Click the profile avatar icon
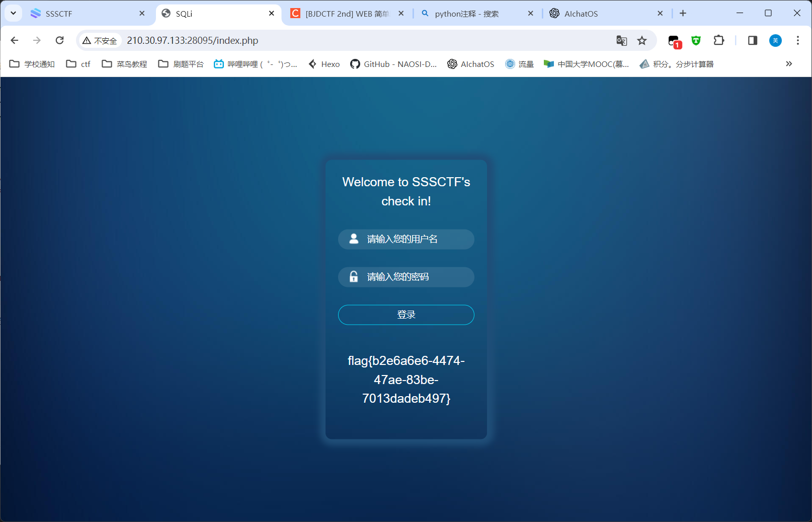This screenshot has height=522, width=812. tap(775, 40)
